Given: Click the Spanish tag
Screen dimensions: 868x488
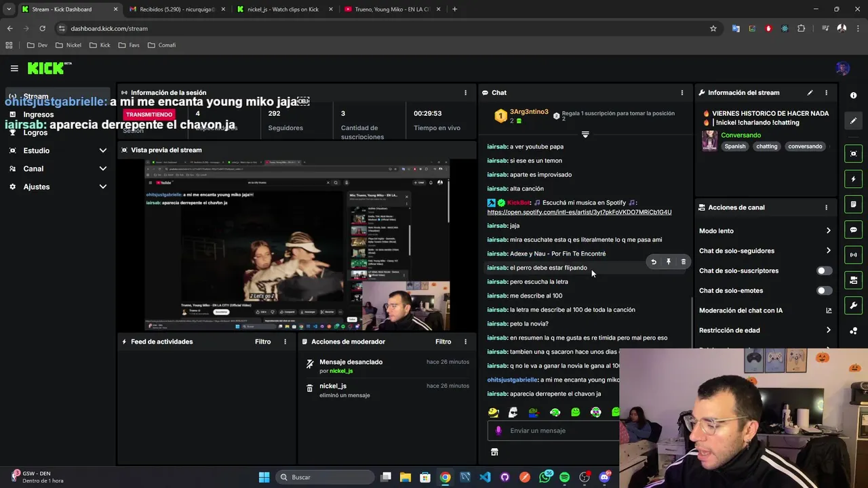Looking at the screenshot, I should click(734, 146).
